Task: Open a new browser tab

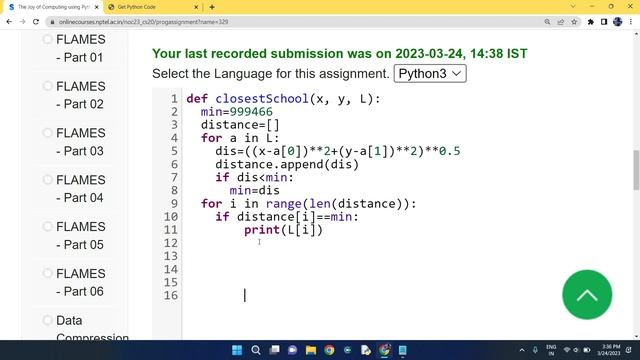Action: click(212, 7)
